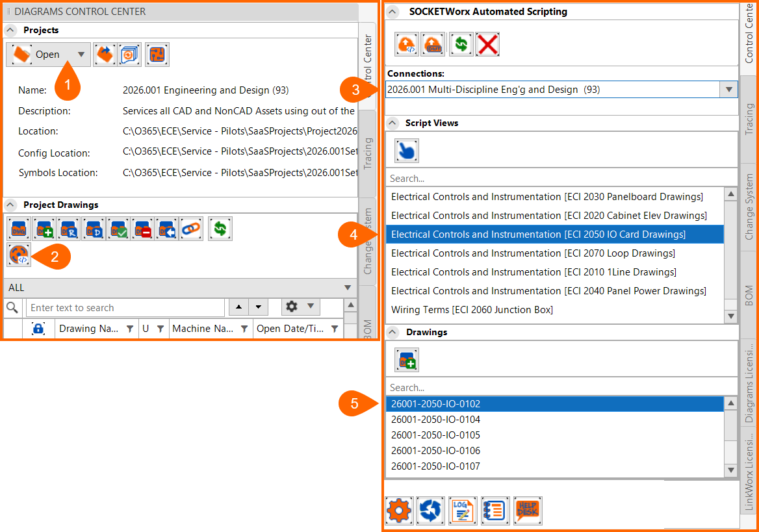
Task: Click the Script Views Search field
Action: click(561, 179)
